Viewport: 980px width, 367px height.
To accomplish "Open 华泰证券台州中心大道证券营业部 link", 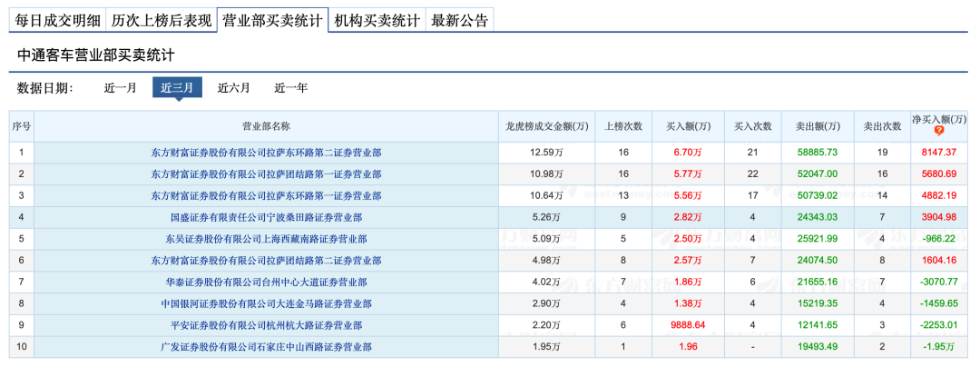I will (266, 282).
